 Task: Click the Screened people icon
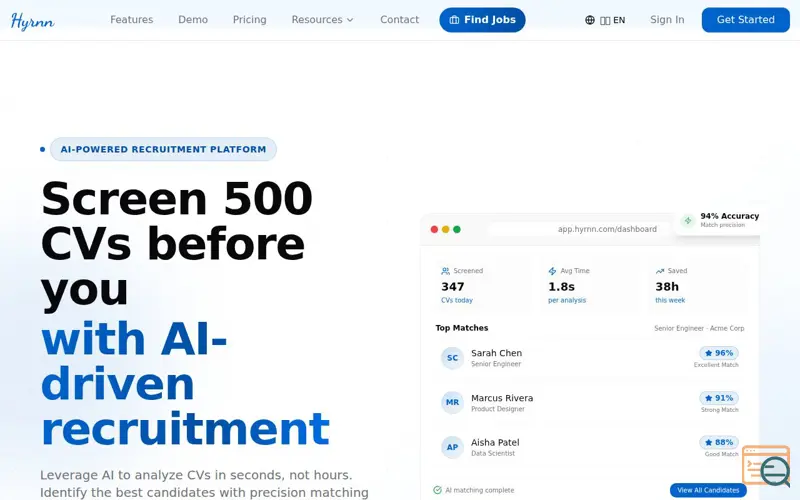[x=445, y=271]
